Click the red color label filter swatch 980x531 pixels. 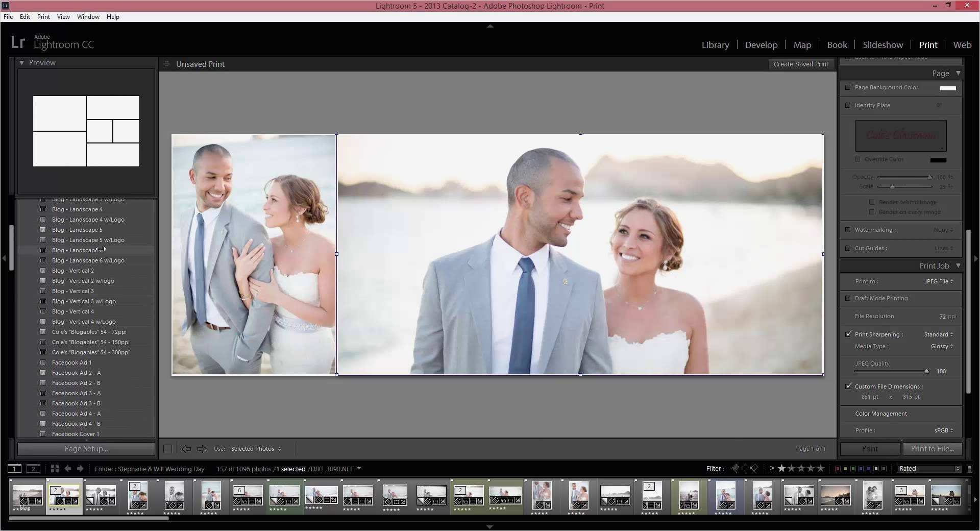[838, 468]
